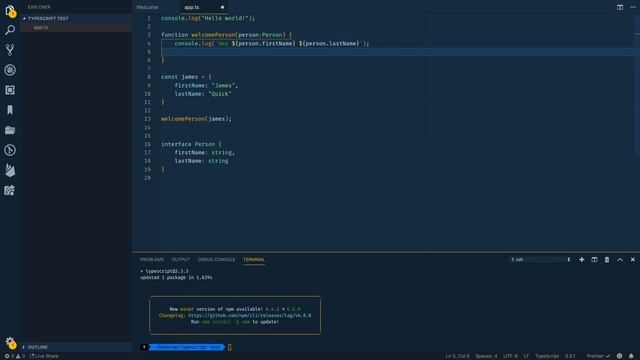Select the TERMINAL panel tab

coord(254,260)
